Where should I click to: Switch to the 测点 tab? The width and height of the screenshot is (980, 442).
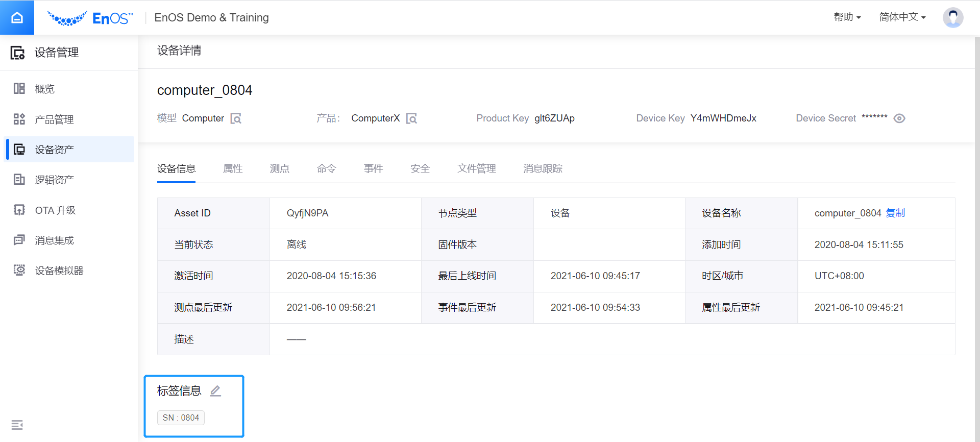[x=279, y=168]
